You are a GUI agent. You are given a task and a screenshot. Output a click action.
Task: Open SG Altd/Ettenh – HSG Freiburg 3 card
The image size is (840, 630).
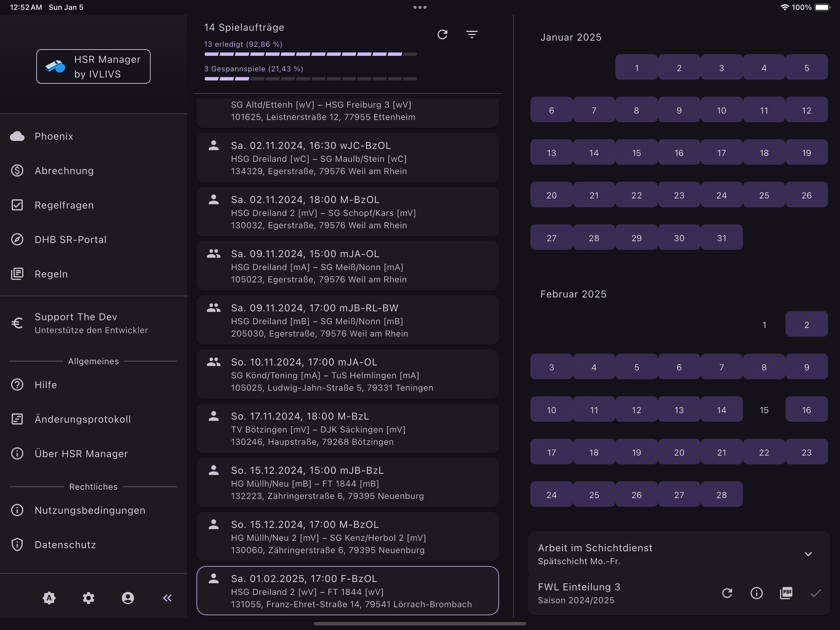tap(347, 113)
